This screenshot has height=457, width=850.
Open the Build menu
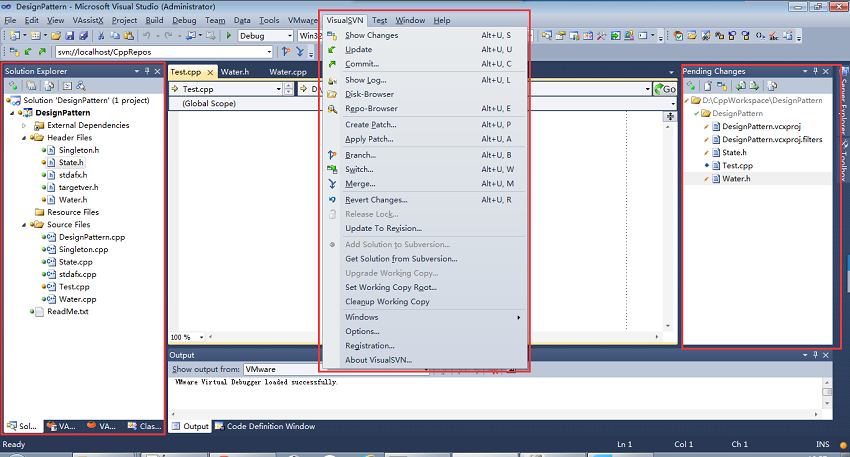(x=154, y=20)
